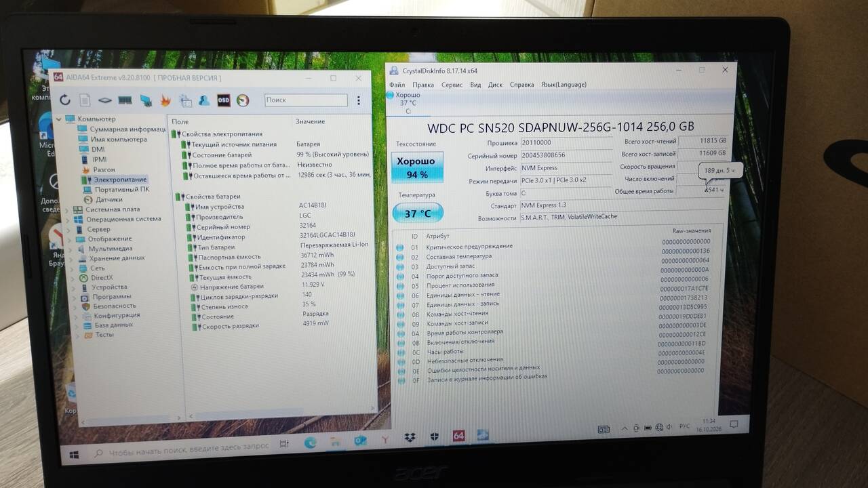The height and width of the screenshot is (488, 868).
Task: Open the Диск menu in CrystalDiskInfo
Action: (495, 85)
